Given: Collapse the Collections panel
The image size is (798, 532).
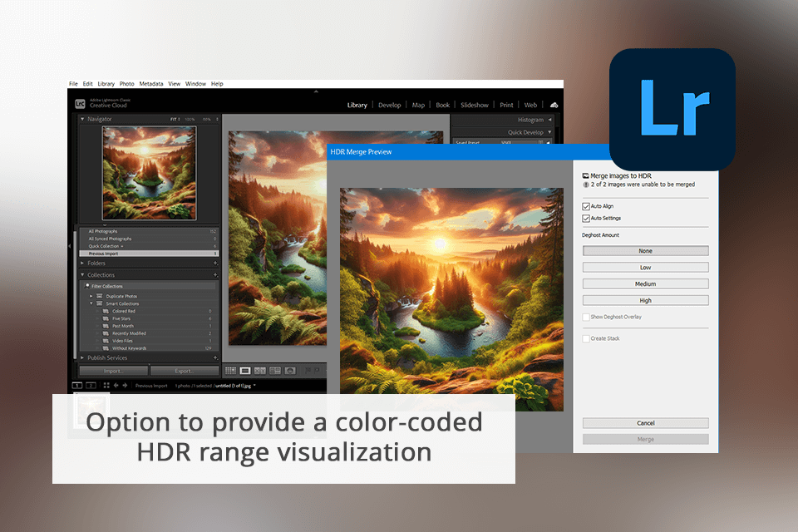Looking at the screenshot, I should [82, 275].
